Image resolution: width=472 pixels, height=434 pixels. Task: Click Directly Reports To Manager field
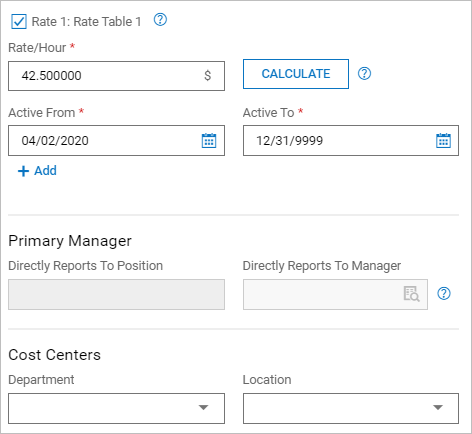point(335,294)
